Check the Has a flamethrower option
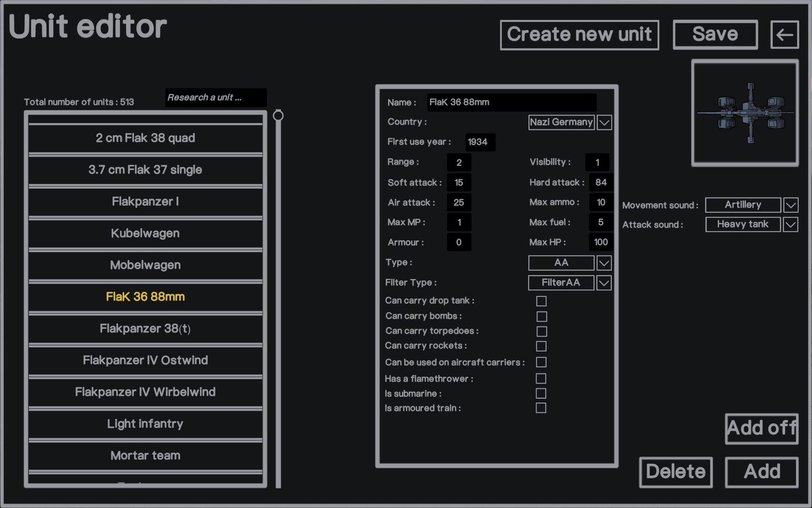 541,379
